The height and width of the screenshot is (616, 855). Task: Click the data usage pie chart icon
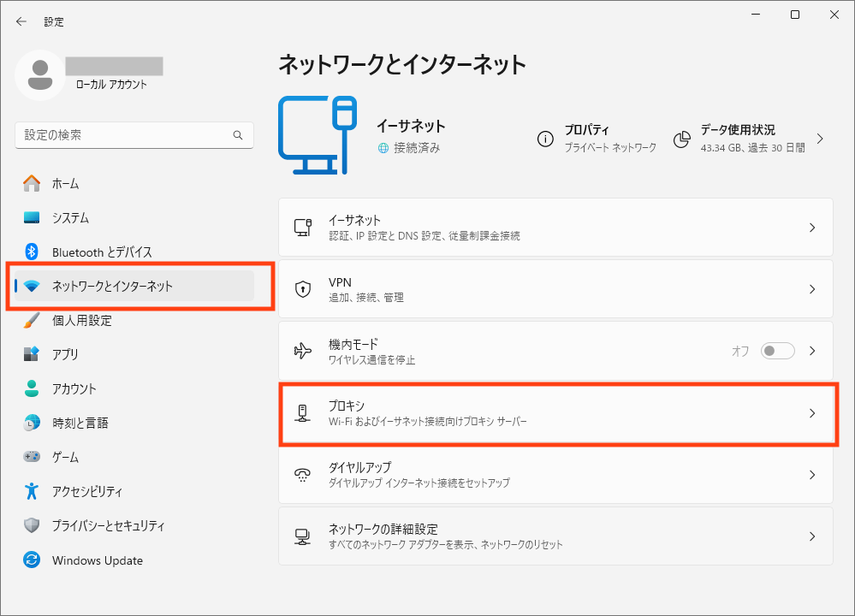(x=681, y=139)
